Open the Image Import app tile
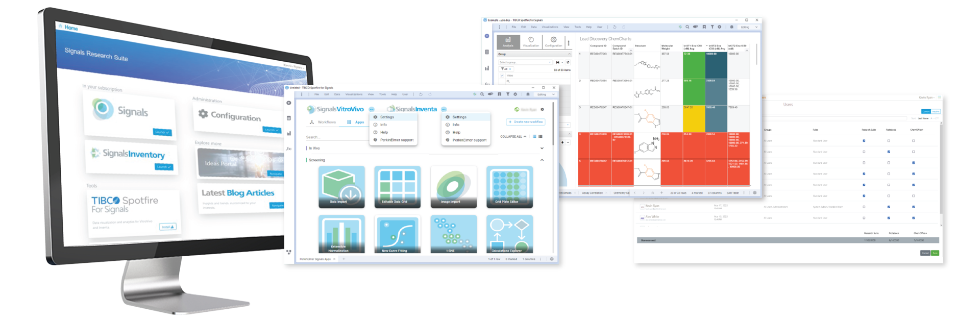The height and width of the screenshot is (320, 980). coord(453,186)
